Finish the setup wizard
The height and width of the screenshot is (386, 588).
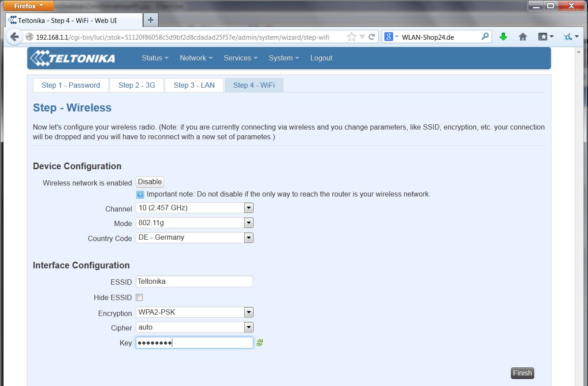(522, 373)
